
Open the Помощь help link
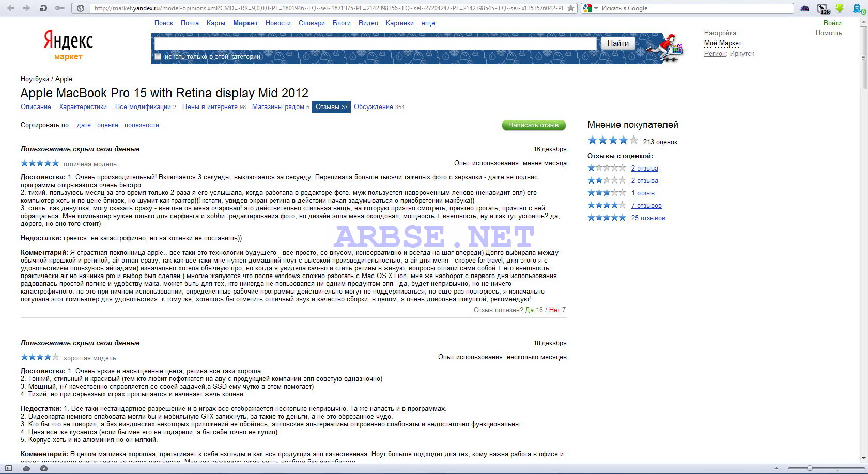coord(829,33)
